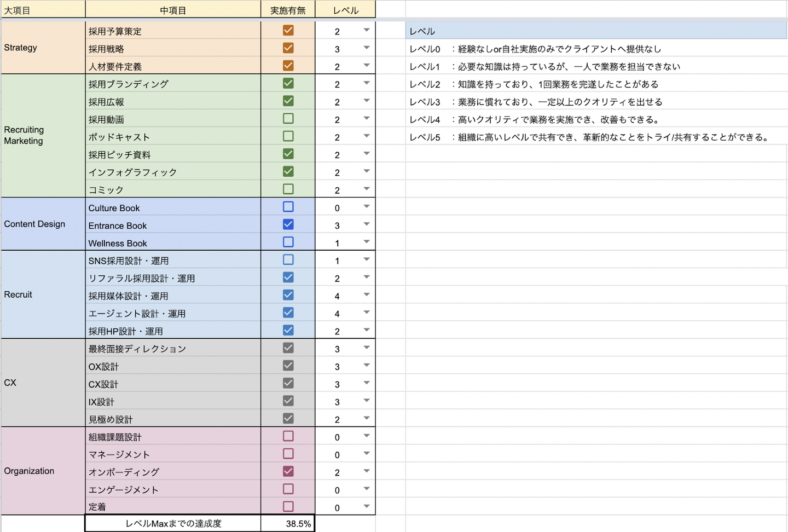Check the 採用動画 checkbox
Viewport: 788px width, 532px height.
(x=288, y=119)
